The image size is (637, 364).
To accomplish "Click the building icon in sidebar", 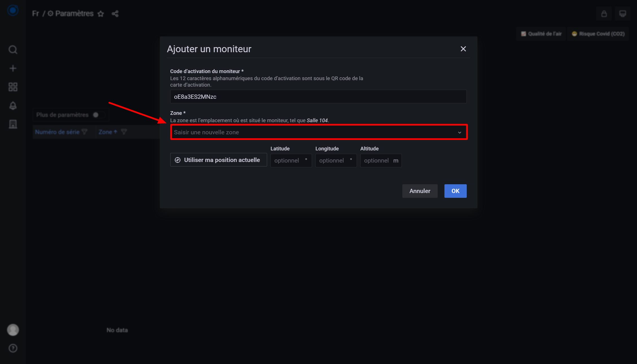I will (x=13, y=124).
